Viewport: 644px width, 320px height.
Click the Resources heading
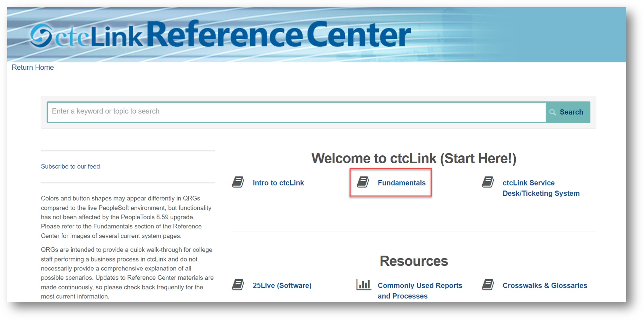(414, 261)
